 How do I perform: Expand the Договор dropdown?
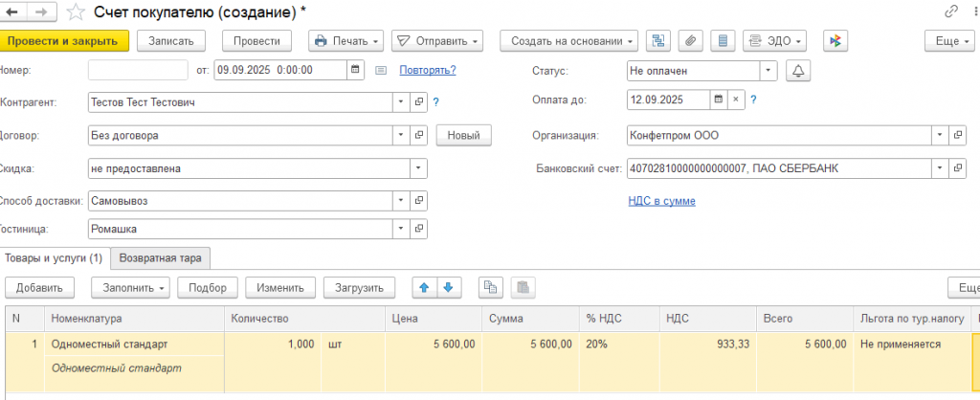[x=401, y=135]
